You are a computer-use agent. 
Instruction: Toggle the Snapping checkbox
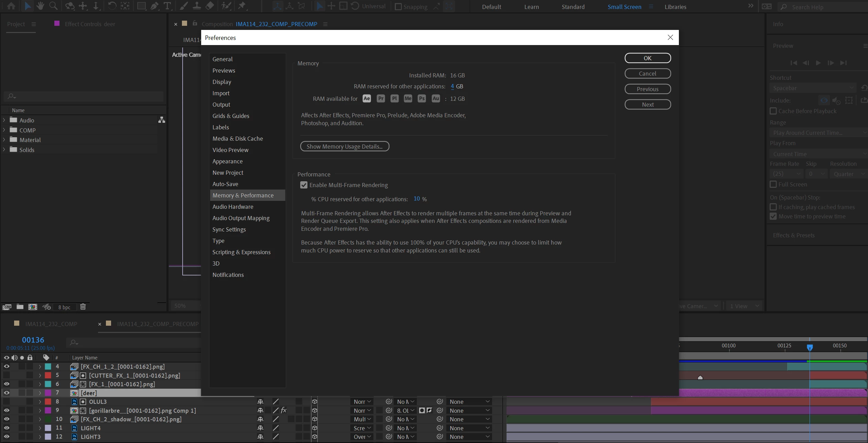(x=398, y=7)
